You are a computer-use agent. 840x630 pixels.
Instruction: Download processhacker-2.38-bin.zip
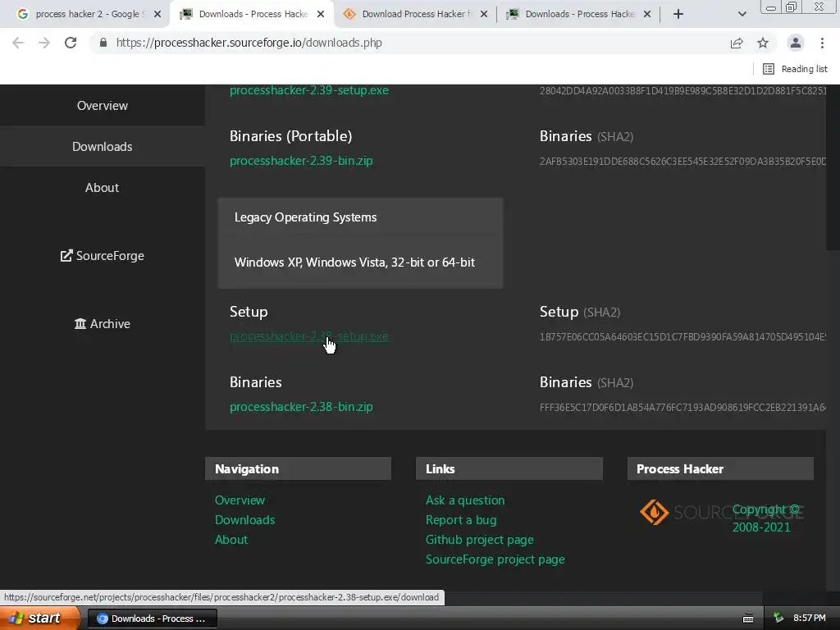tap(301, 407)
